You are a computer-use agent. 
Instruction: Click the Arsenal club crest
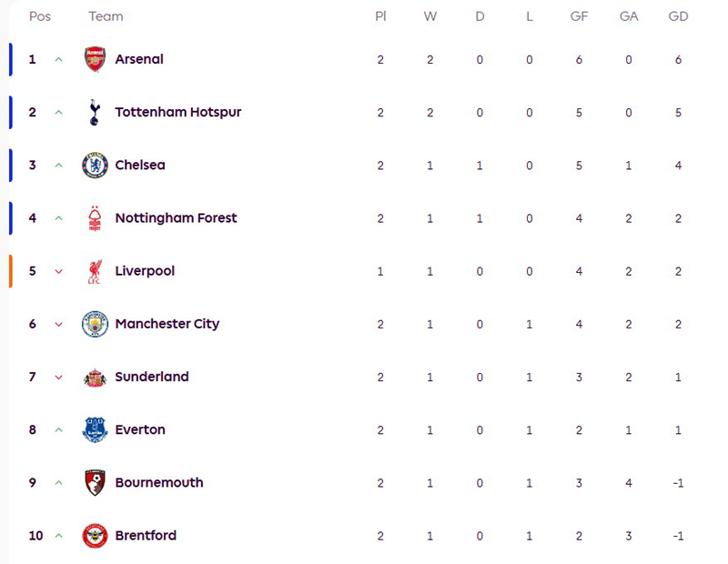95,59
